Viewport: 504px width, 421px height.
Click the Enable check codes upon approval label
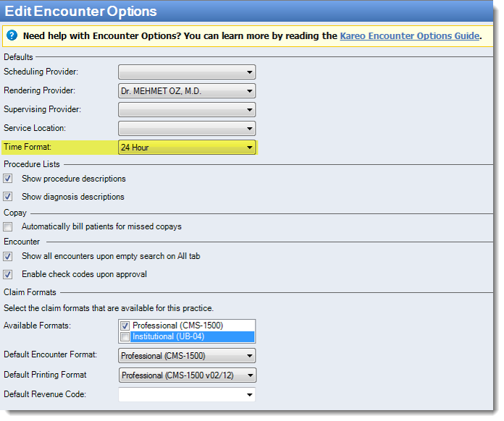[84, 274]
